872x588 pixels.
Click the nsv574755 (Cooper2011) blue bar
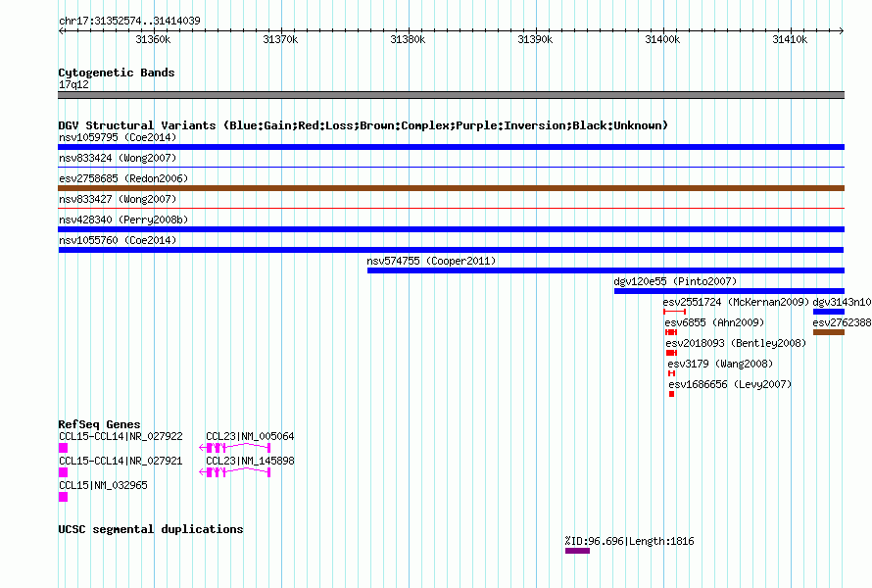click(606, 270)
